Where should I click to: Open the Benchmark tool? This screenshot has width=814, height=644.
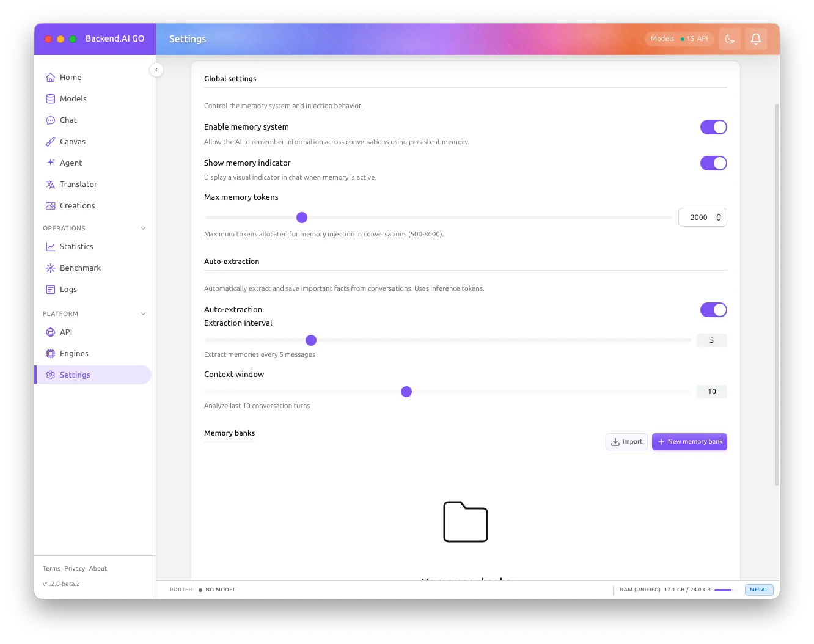point(80,268)
